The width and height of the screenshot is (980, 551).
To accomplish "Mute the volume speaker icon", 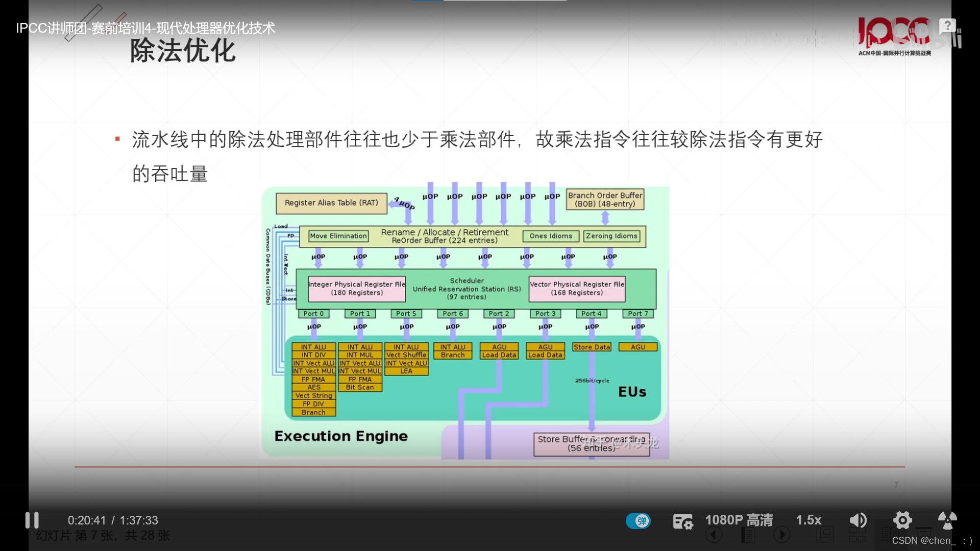I will point(858,520).
